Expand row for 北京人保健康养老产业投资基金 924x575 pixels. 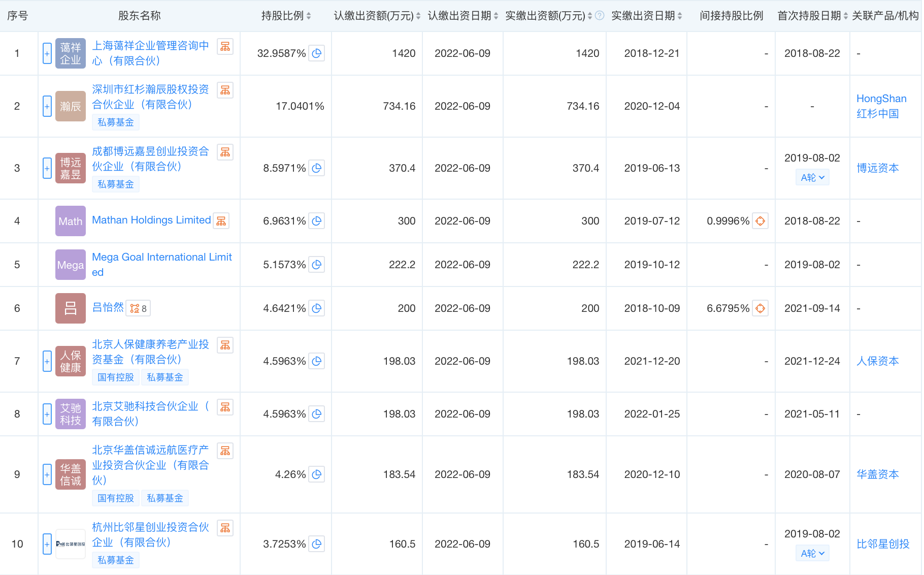(47, 361)
